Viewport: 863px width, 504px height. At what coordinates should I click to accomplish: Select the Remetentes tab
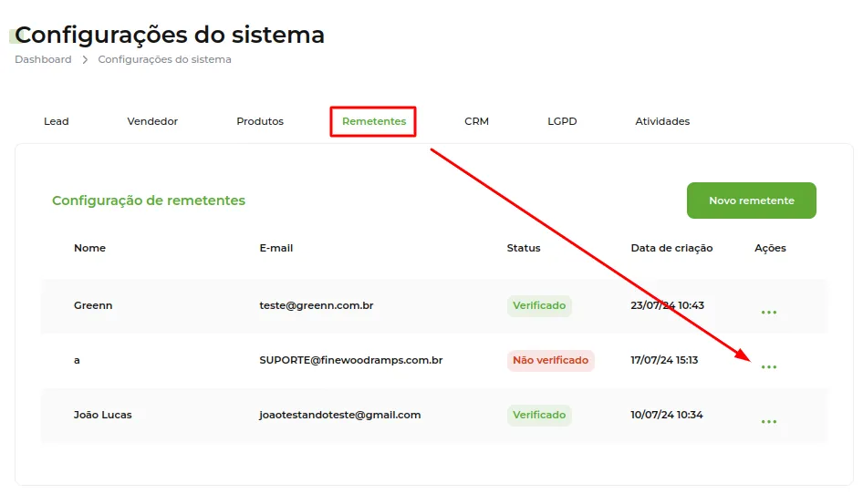pyautogui.click(x=374, y=121)
